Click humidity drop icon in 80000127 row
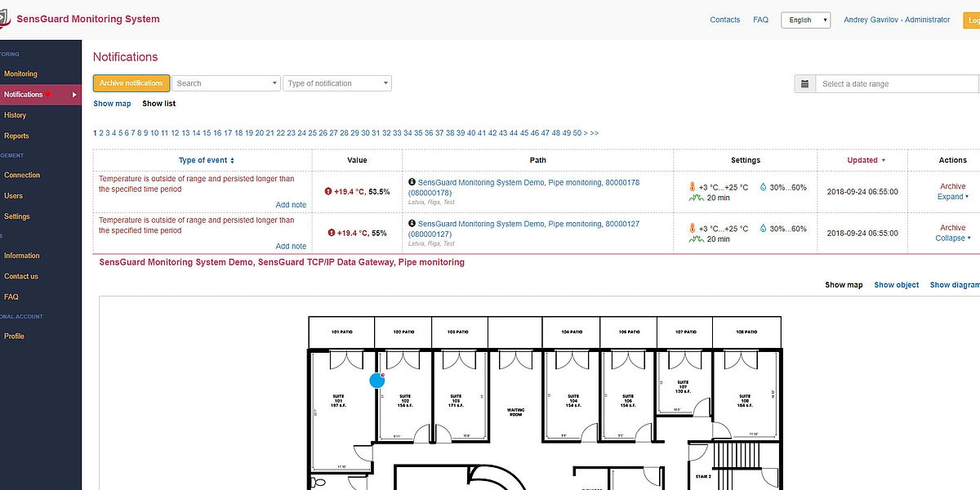This screenshot has height=490, width=980. (763, 229)
